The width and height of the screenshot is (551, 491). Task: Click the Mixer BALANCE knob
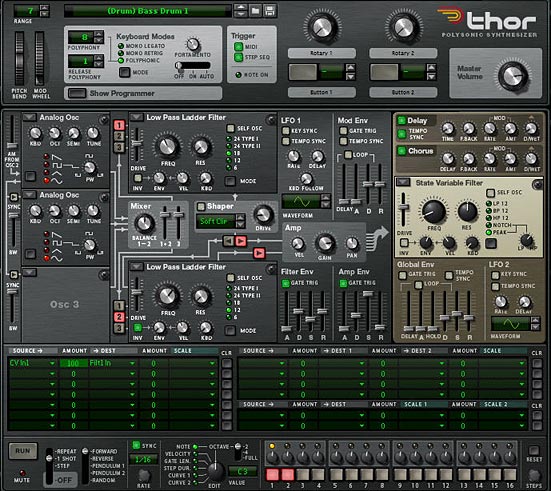click(x=144, y=223)
